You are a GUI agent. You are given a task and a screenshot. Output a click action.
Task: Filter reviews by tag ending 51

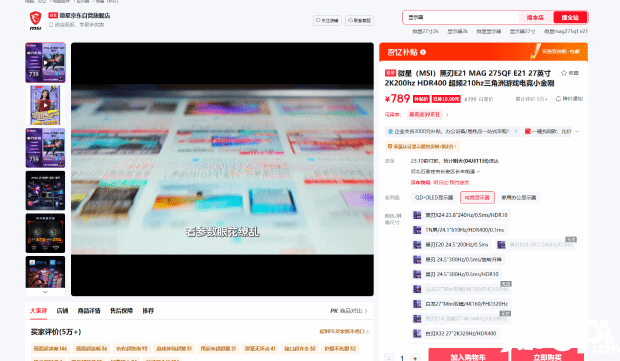tap(174, 348)
